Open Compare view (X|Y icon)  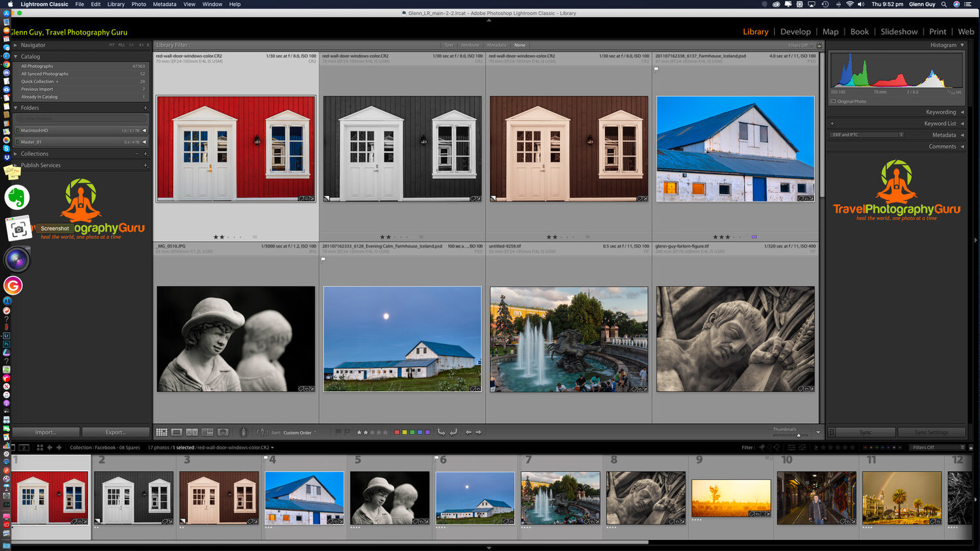click(x=192, y=432)
